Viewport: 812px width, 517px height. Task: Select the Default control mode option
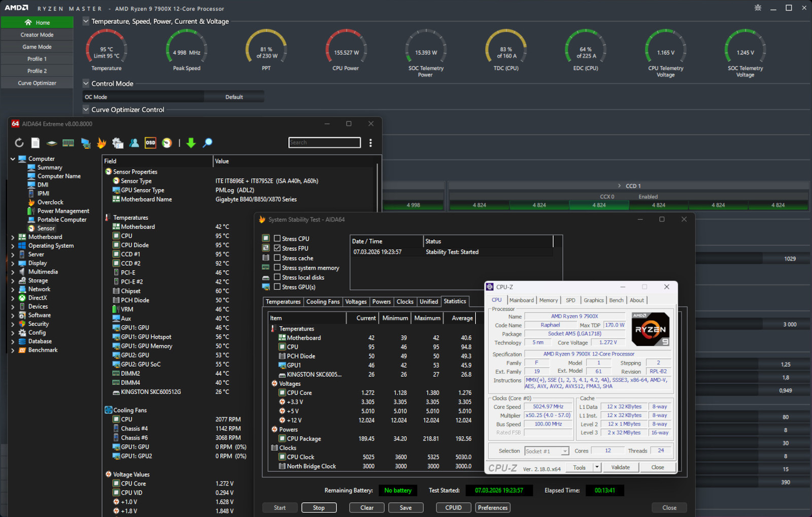pyautogui.click(x=234, y=97)
